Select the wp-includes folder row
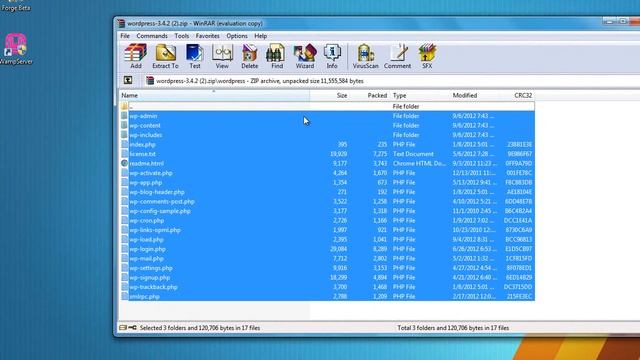This screenshot has width=640, height=360. (x=327, y=135)
